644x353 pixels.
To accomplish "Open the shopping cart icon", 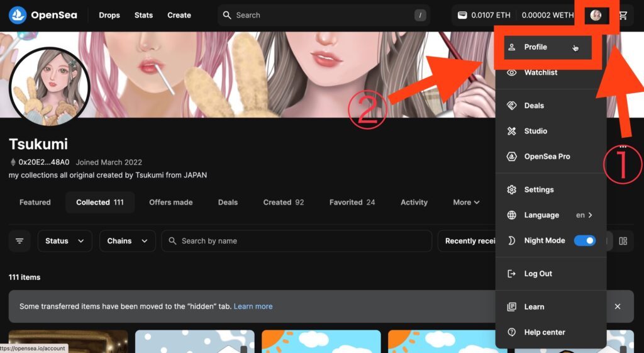I will [623, 15].
